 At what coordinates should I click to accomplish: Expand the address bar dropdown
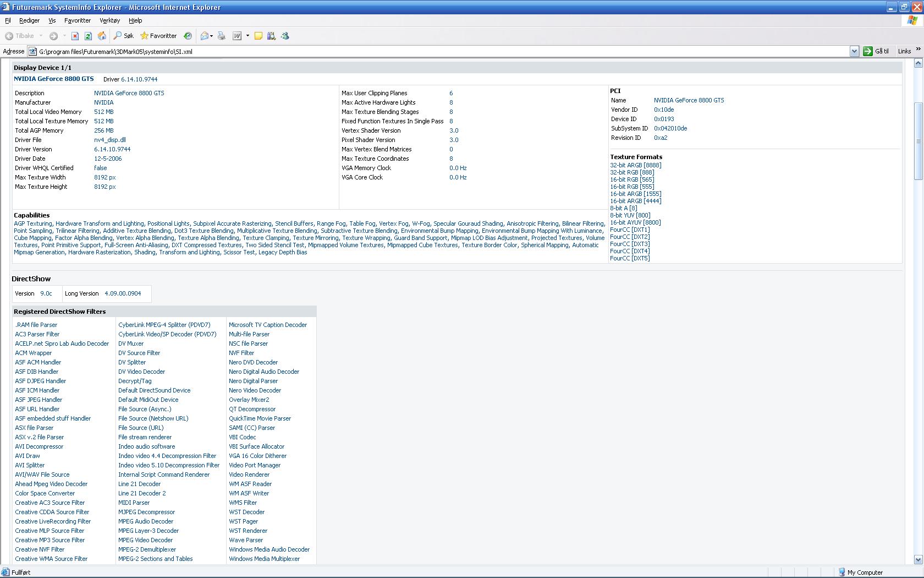tap(854, 51)
